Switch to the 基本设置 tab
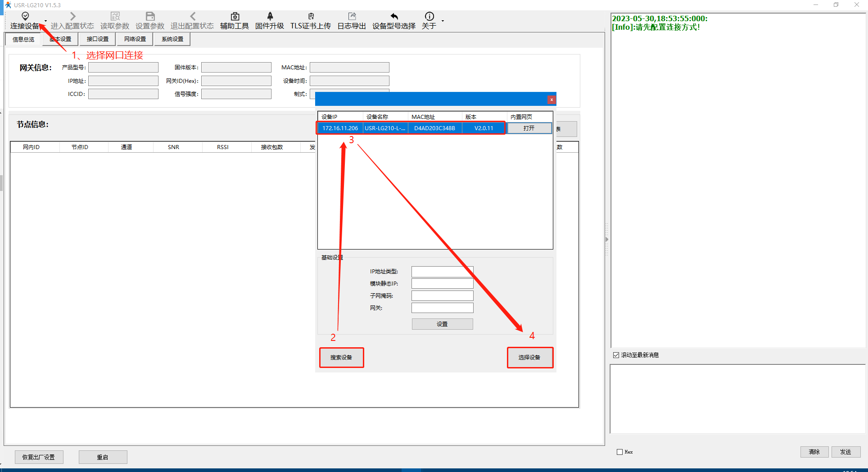868x472 pixels. [x=60, y=39]
